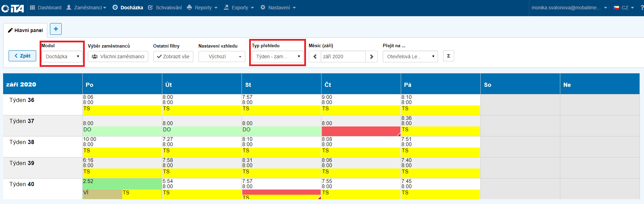
Task: Expand the Typ přehledu dropdown
Action: tap(277, 57)
